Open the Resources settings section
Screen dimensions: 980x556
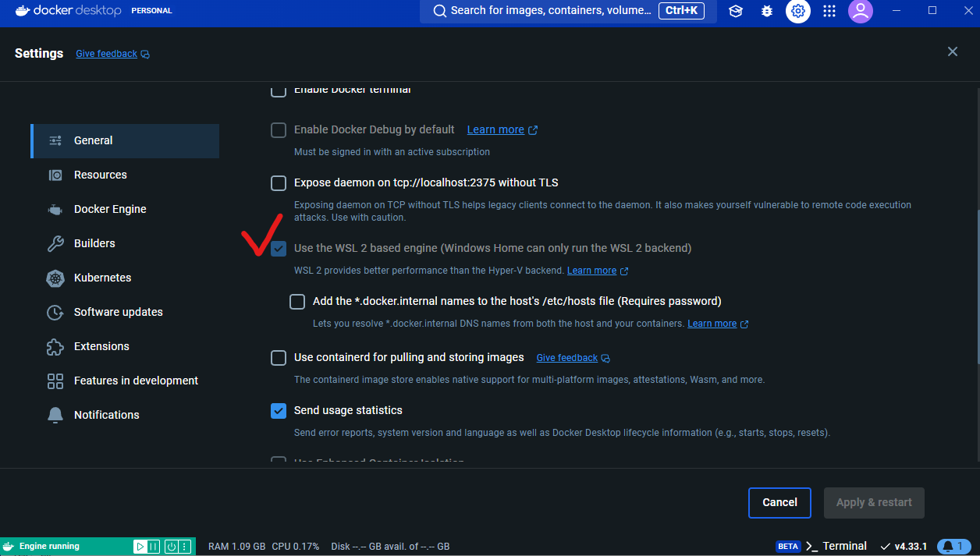[125, 175]
